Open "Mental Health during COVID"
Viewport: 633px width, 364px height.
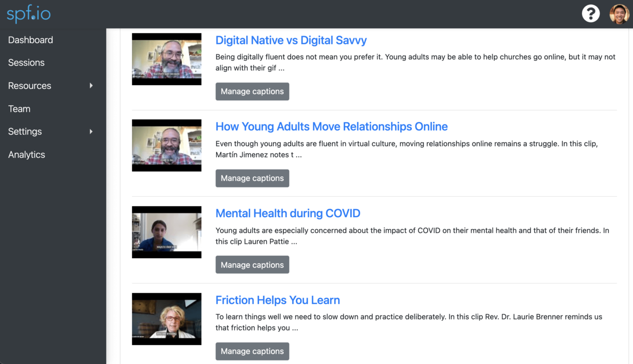tap(288, 213)
